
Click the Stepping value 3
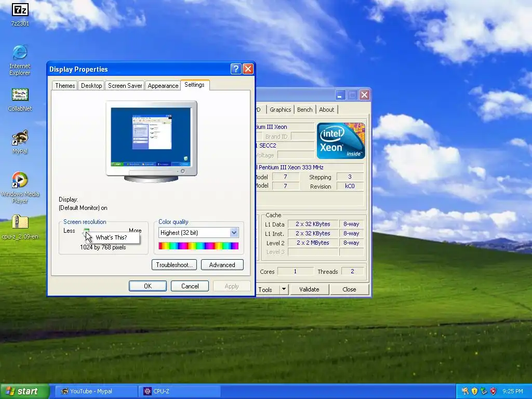tap(350, 177)
